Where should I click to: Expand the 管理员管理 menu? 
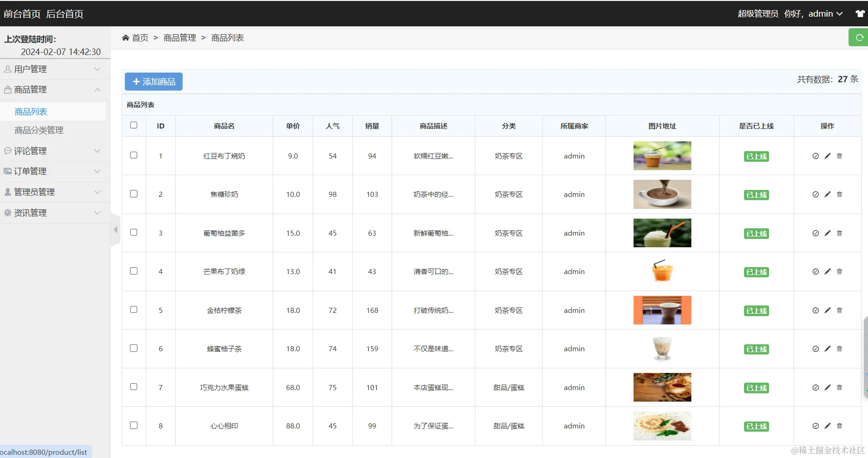pyautogui.click(x=55, y=192)
